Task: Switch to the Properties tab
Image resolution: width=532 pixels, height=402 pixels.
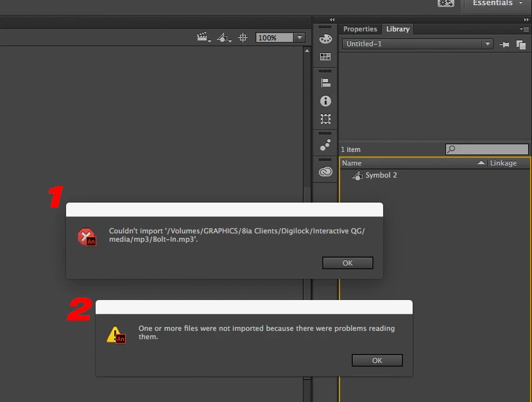Action: 360,29
